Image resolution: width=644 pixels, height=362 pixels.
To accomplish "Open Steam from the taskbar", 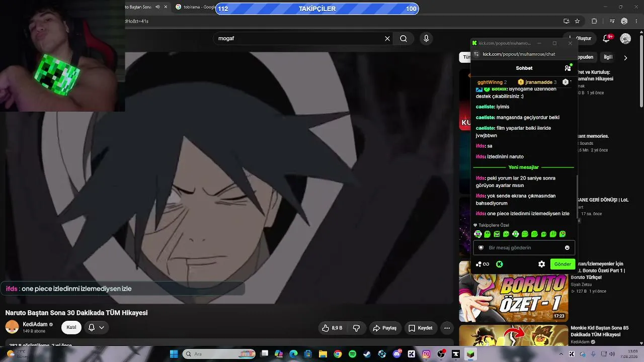I will (x=367, y=354).
